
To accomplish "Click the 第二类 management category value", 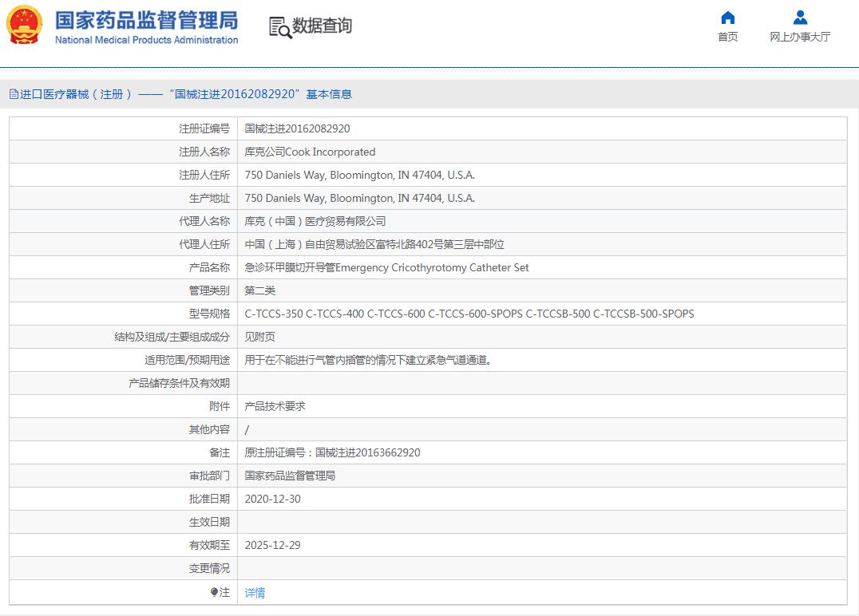I will [259, 290].
